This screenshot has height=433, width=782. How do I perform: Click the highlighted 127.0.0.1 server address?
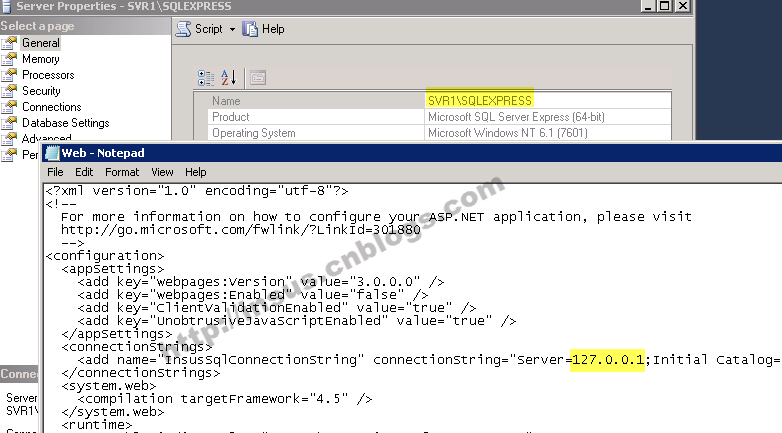(607, 360)
